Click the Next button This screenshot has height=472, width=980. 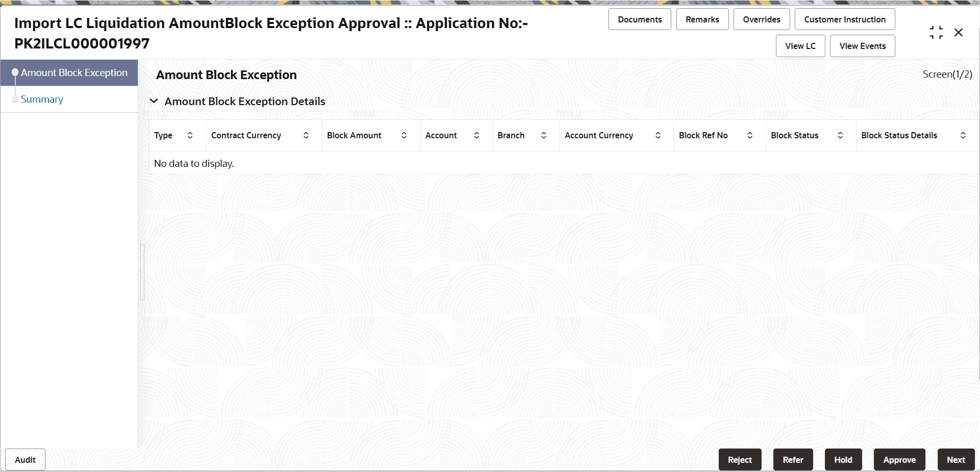coord(956,459)
